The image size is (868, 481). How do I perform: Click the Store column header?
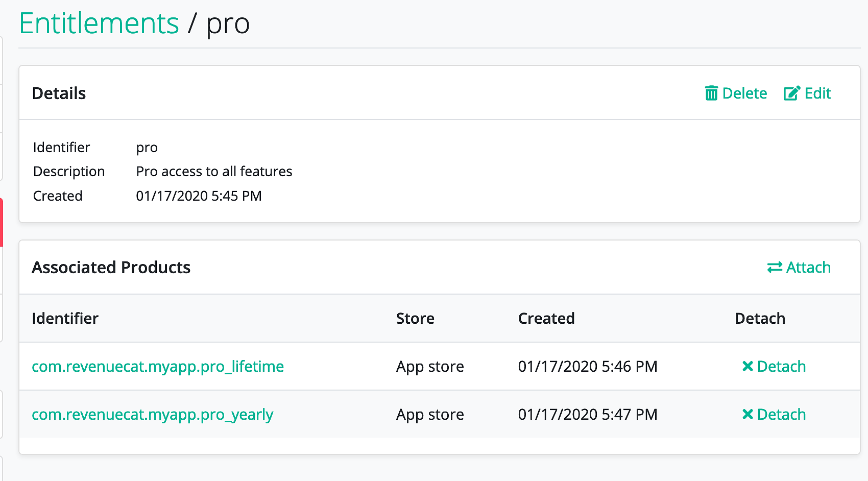point(415,319)
